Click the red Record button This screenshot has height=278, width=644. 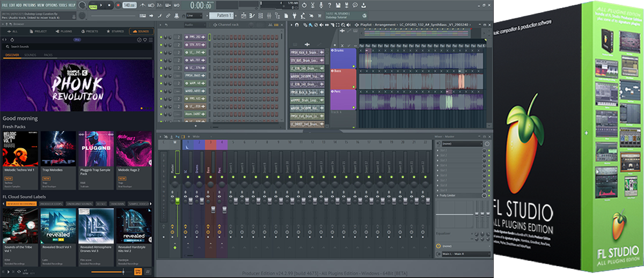(118, 5)
